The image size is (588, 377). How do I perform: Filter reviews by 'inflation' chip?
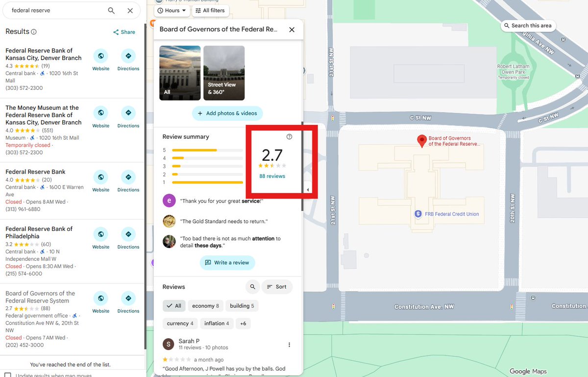pyautogui.click(x=217, y=324)
